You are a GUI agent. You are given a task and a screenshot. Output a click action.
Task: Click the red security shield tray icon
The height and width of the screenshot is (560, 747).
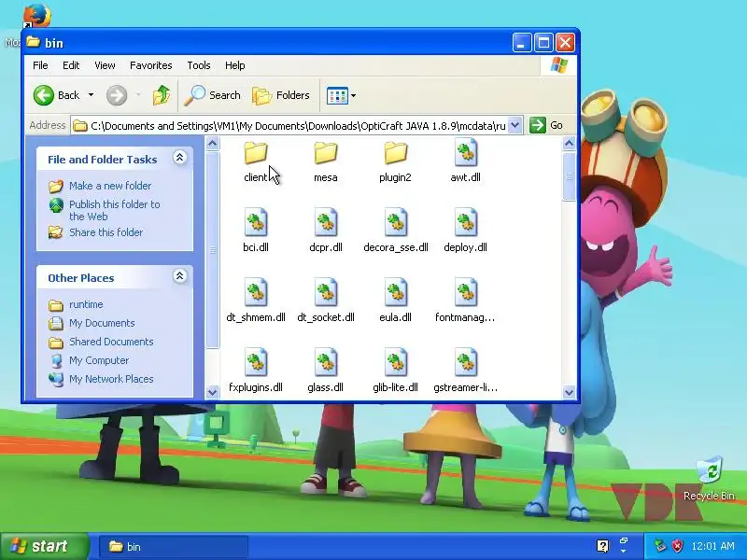(677, 546)
